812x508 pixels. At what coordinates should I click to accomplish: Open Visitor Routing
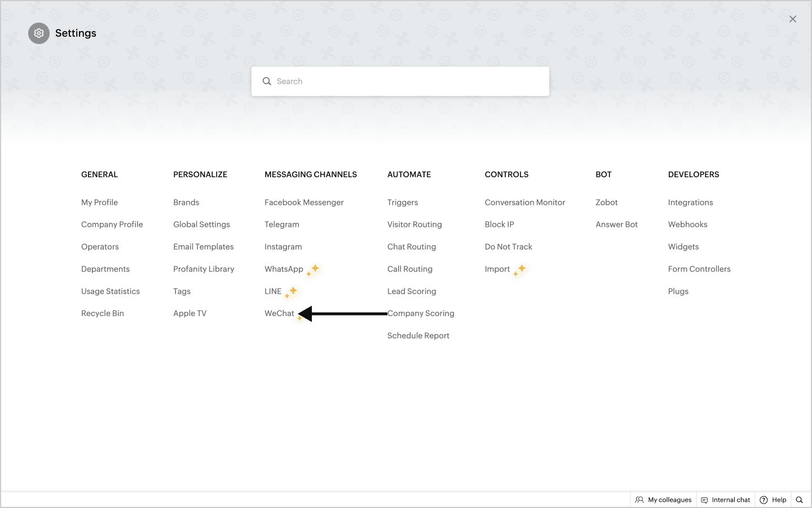[x=414, y=225]
